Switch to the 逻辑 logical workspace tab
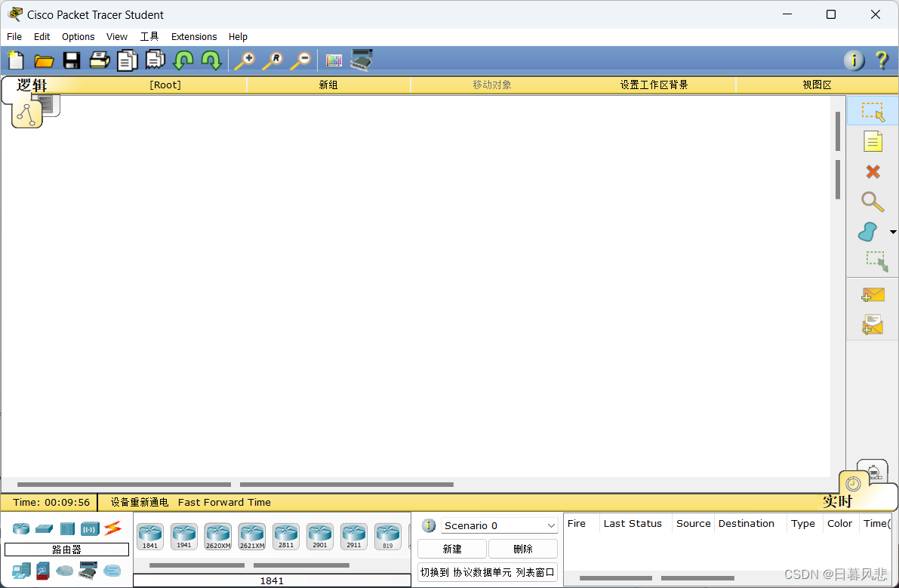 point(32,85)
